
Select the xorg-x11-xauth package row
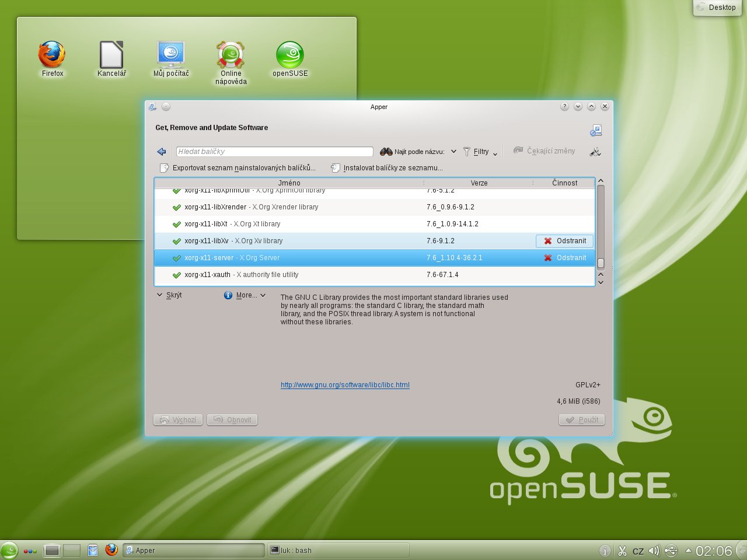pos(375,275)
